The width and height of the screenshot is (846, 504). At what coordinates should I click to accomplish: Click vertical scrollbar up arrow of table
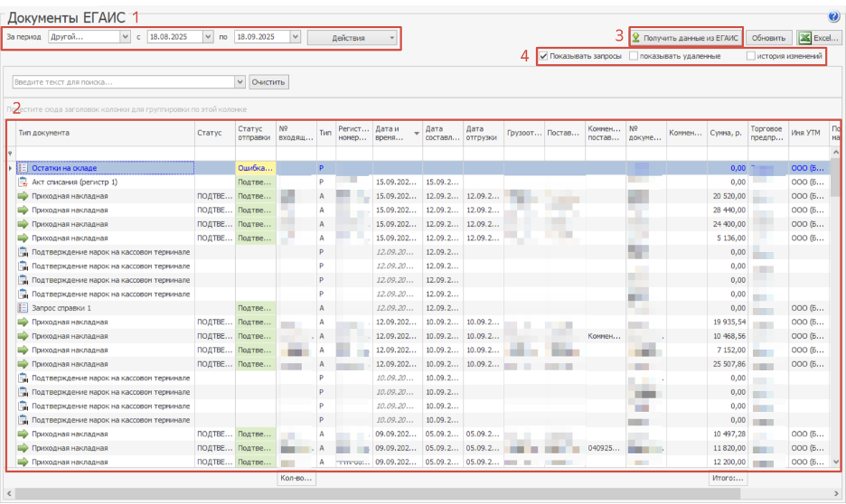coord(836,153)
